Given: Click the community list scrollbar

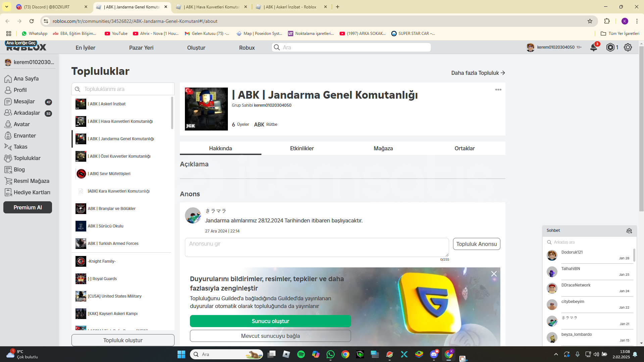Looking at the screenshot, I should (172, 113).
